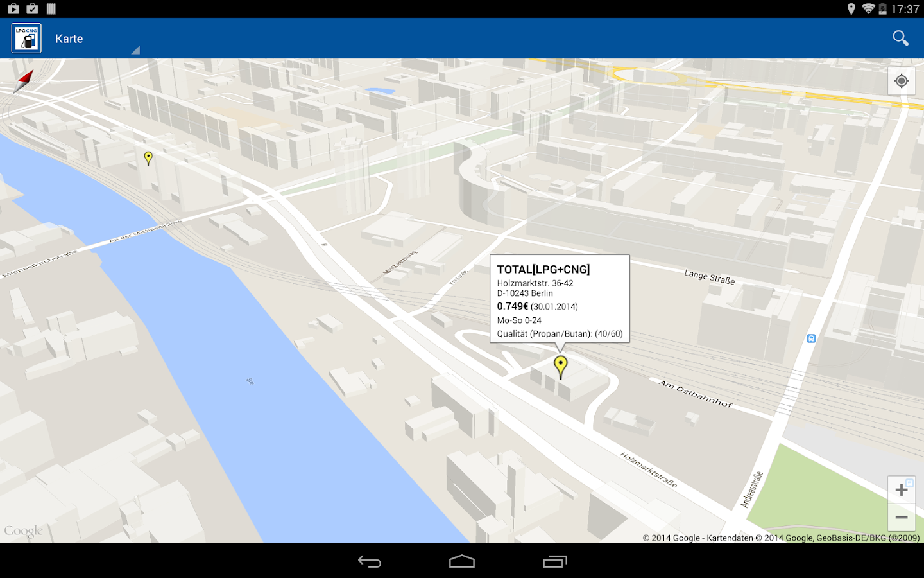This screenshot has width=924, height=578.
Task: Open the LPG CNG app icon
Action: point(26,39)
